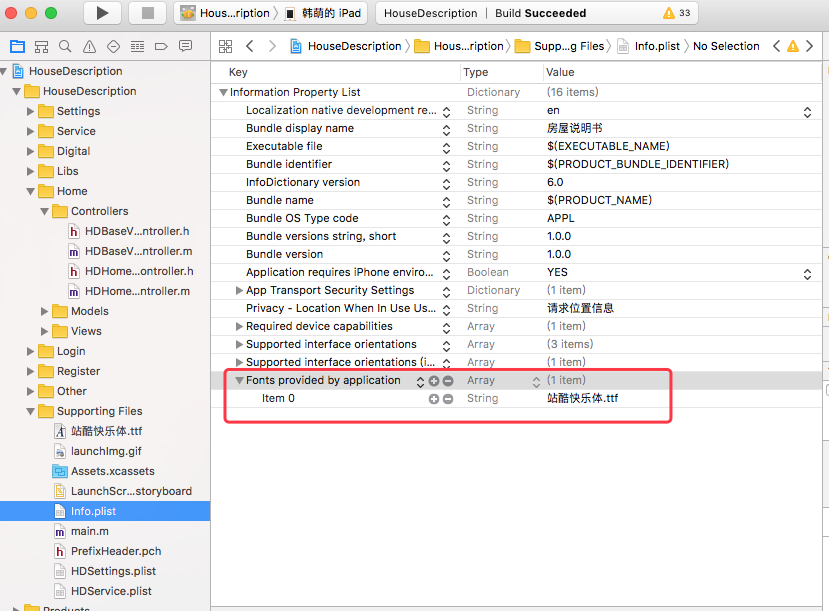
Task: Open the Issue navigator warning icon
Action: 89,47
